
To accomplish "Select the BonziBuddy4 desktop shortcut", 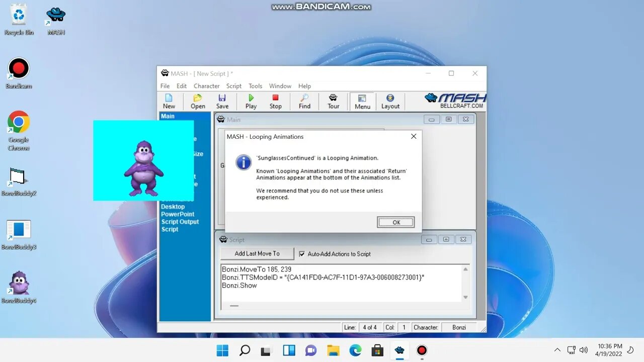I will [19, 287].
